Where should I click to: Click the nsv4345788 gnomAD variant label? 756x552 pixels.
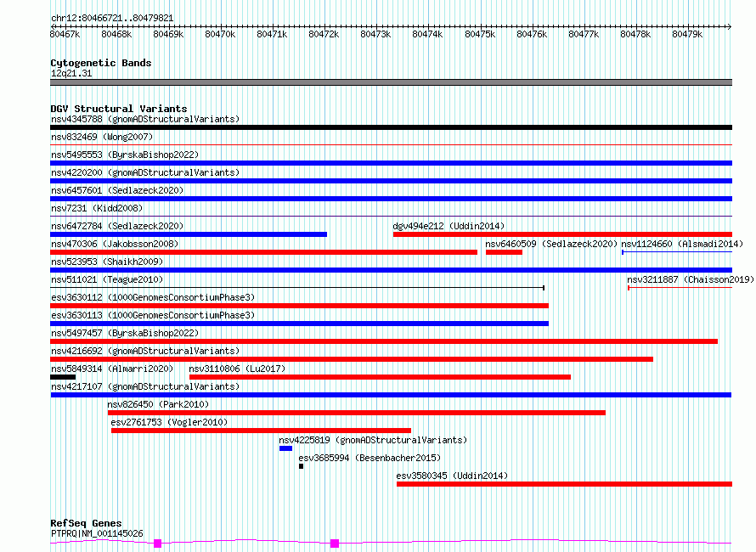[145, 119]
